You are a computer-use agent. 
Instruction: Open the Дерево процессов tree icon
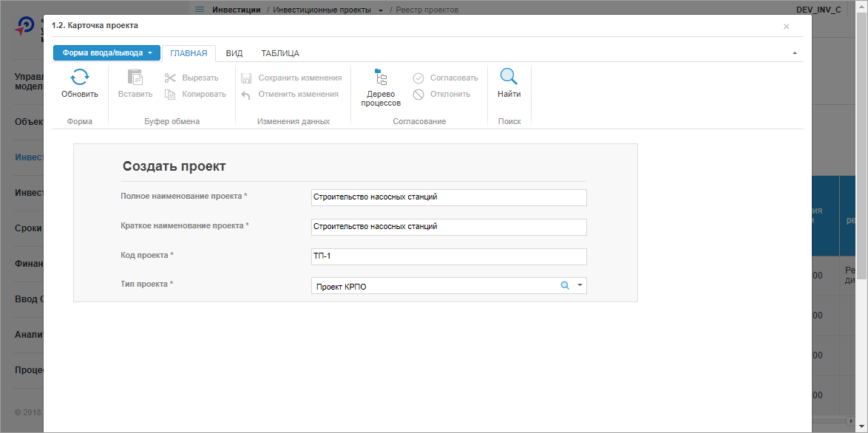(381, 77)
